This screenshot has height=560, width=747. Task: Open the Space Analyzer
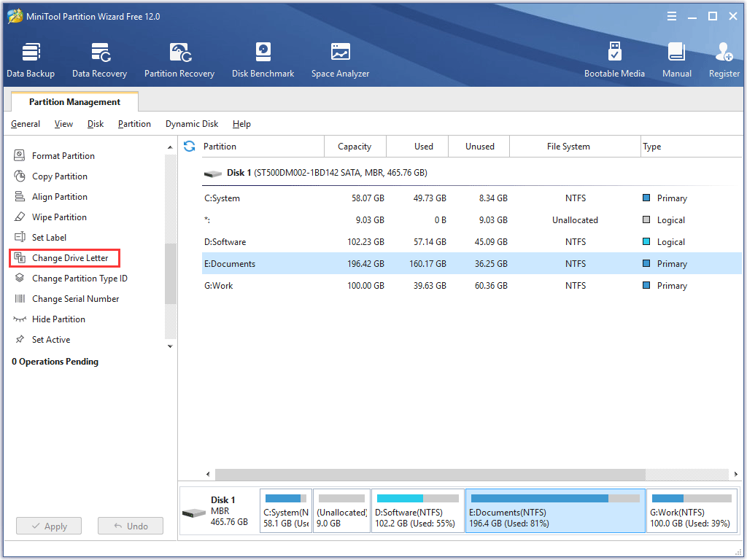(340, 58)
